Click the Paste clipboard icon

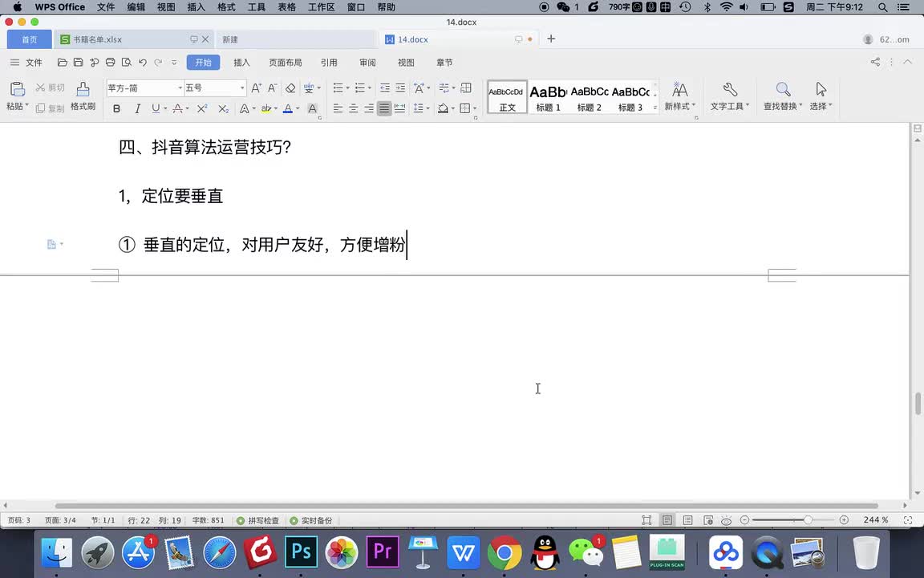click(x=17, y=89)
